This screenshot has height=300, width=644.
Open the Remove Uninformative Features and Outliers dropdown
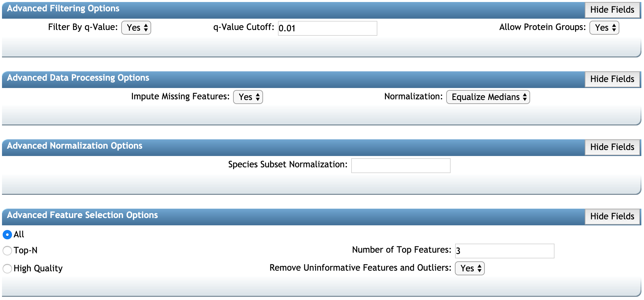click(x=469, y=268)
